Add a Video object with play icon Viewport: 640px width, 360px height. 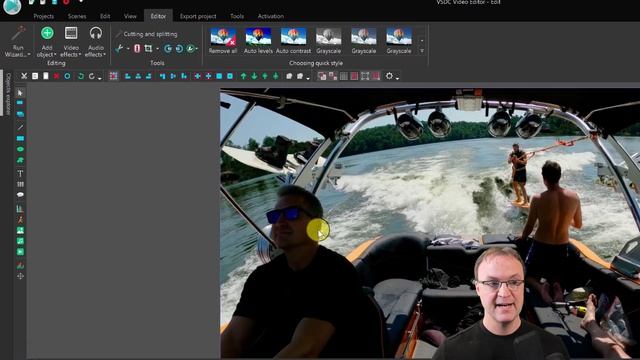[20, 252]
